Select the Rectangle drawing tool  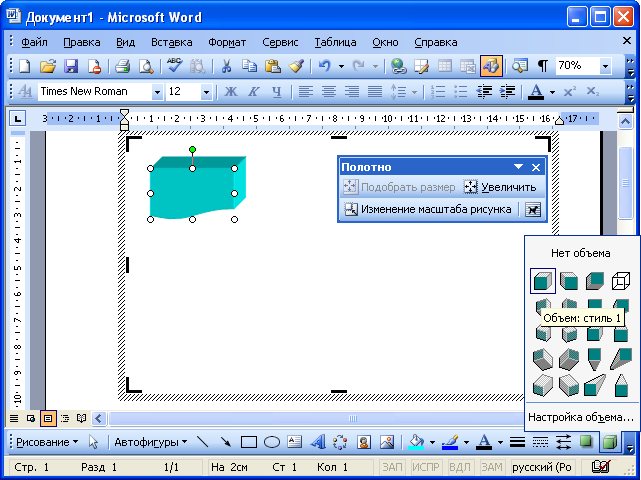click(x=249, y=441)
